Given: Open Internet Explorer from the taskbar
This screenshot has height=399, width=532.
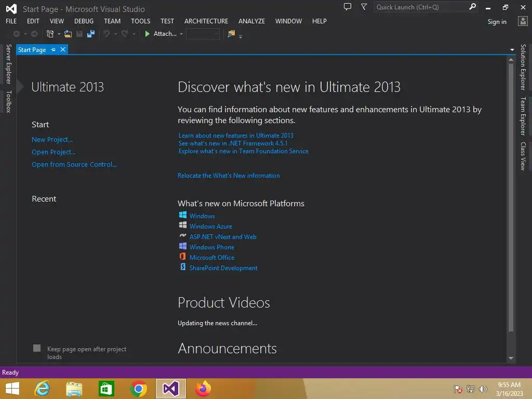Looking at the screenshot, I should [42, 389].
